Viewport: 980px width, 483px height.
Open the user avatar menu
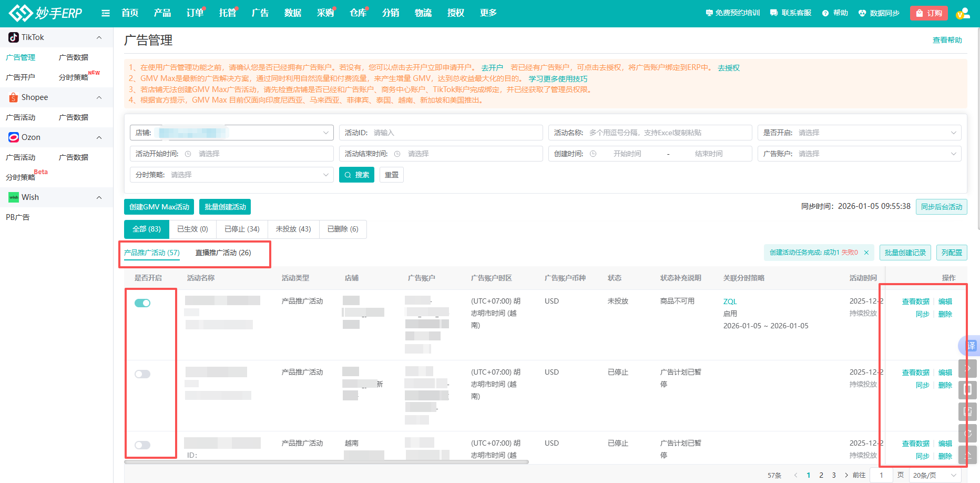tap(963, 13)
